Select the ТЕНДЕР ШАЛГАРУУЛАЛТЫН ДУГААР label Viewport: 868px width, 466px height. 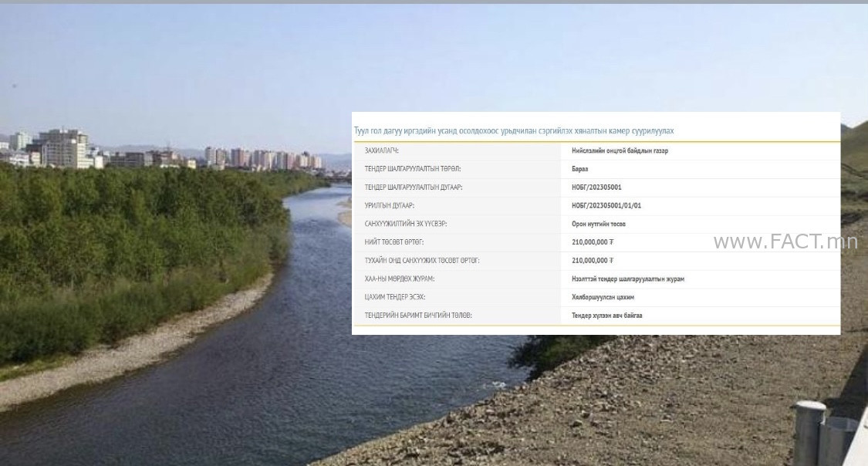pos(414,187)
